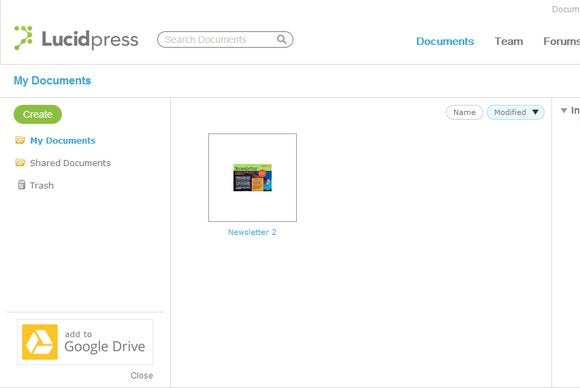580x388 pixels.
Task: Click the Trash can icon
Action: click(x=21, y=185)
